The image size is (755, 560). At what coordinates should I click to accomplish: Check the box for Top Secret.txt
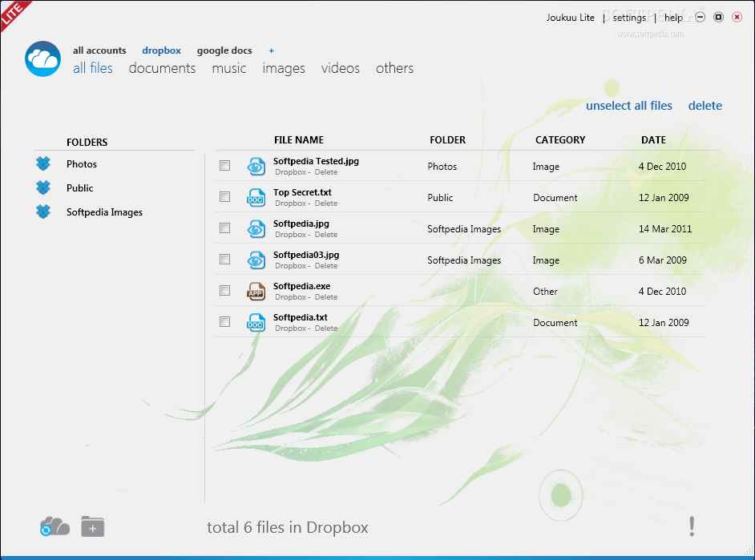tap(225, 197)
